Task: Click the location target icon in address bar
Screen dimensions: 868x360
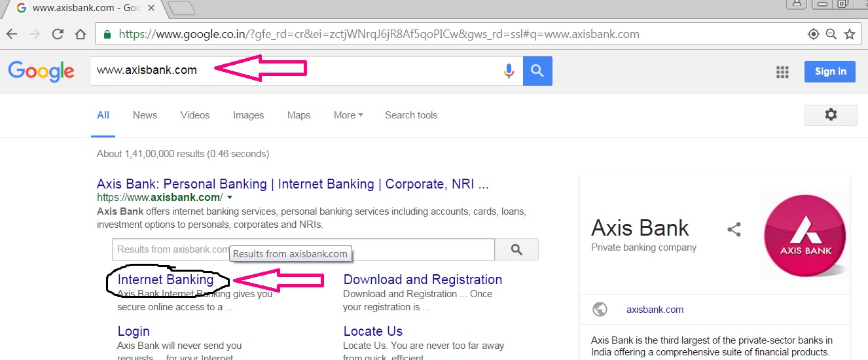Action: click(814, 34)
